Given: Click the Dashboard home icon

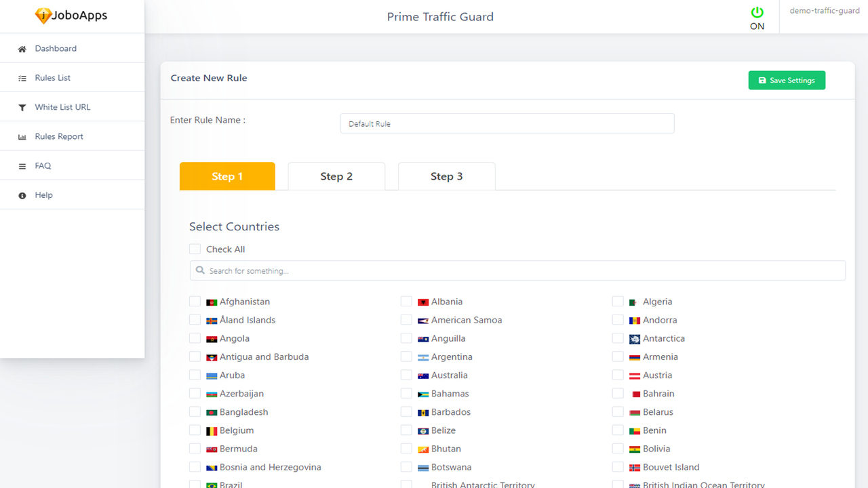Looking at the screenshot, I should tap(22, 48).
